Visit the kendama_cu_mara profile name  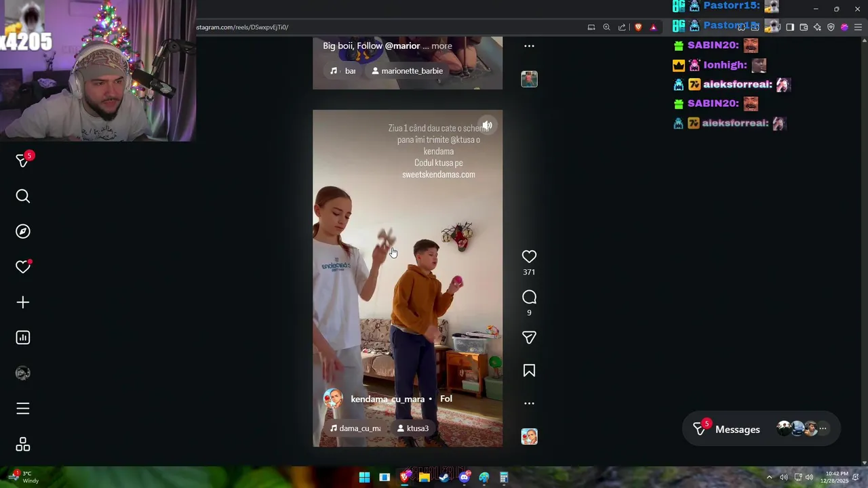(387, 399)
